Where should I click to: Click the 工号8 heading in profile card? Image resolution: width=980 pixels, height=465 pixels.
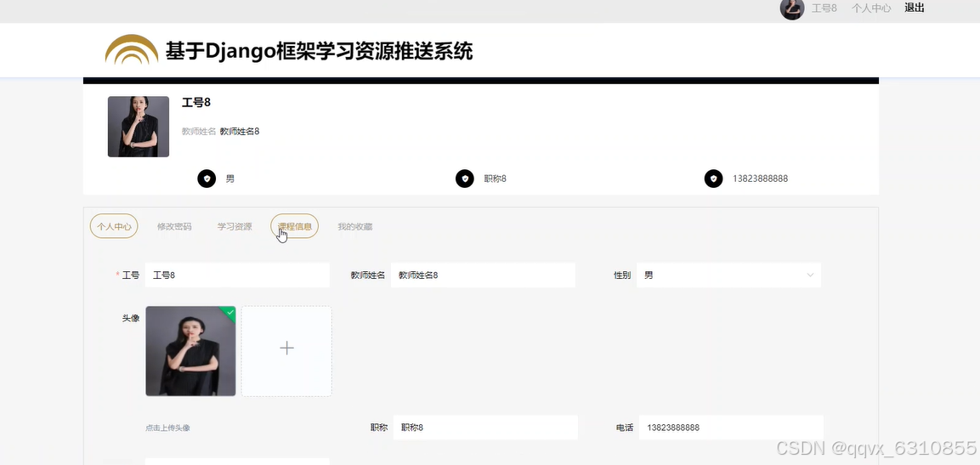[196, 103]
